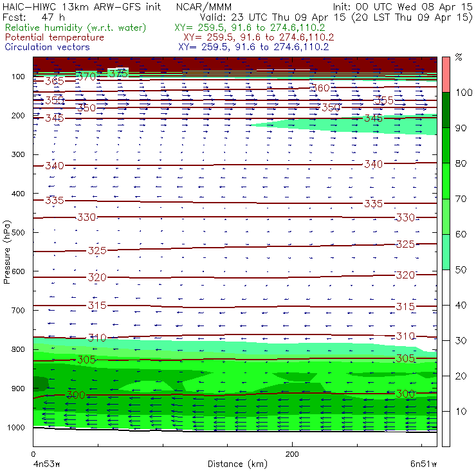Click the 'Fcst: 47 h' forecast label

[33, 17]
